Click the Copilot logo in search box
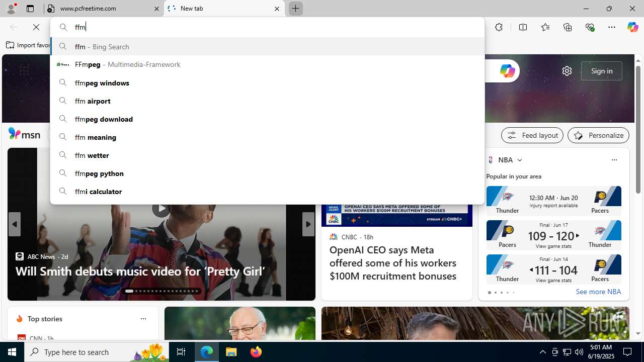Image resolution: width=644 pixels, height=362 pixels. pos(507,71)
